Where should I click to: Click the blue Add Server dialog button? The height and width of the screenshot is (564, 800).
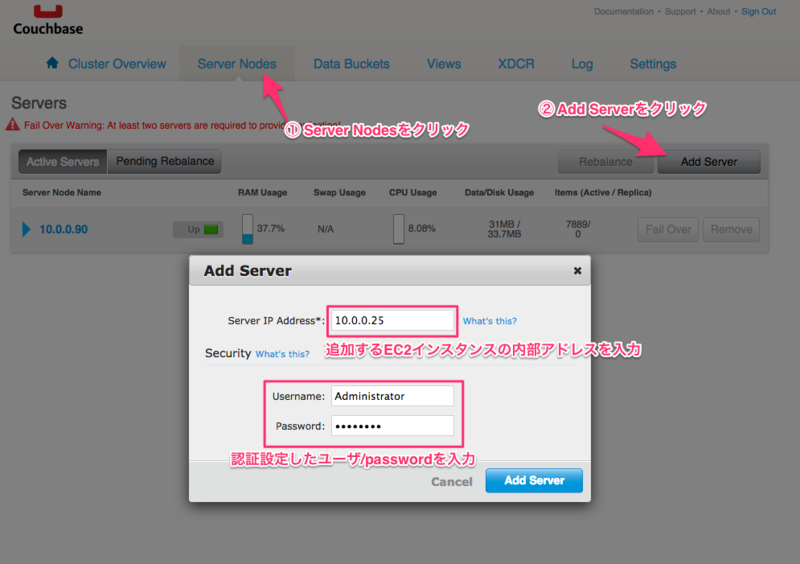pyautogui.click(x=534, y=480)
